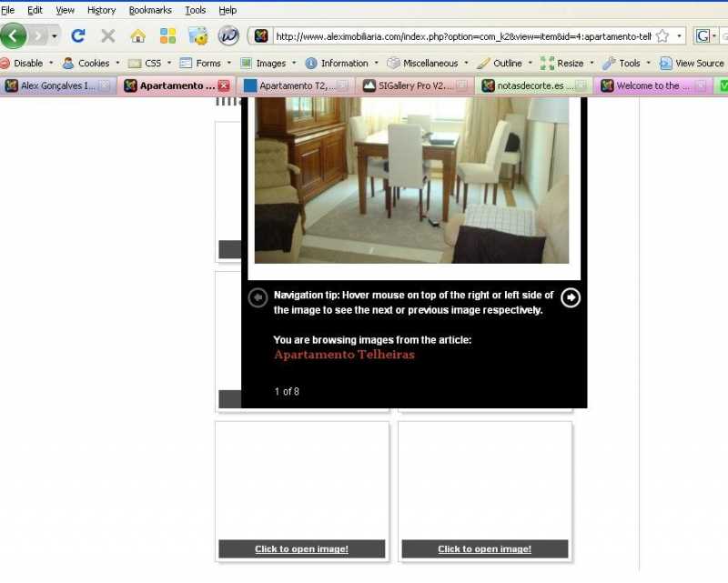The height and width of the screenshot is (583, 728).
Task: Click the site favicon in the address bar
Action: point(261,35)
